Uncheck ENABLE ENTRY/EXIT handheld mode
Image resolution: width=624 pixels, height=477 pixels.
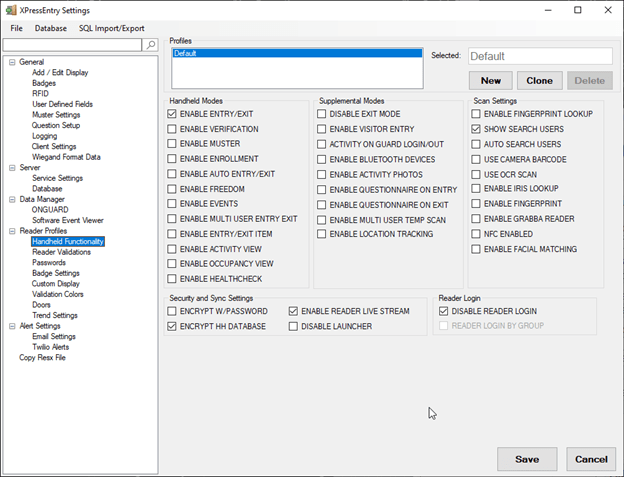pos(173,115)
